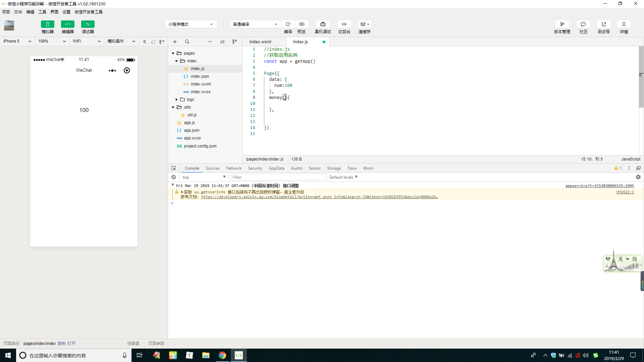The height and width of the screenshot is (362, 644).
Task: Open the developers.weixin.qq.com doc link
Action: [x=319, y=197]
